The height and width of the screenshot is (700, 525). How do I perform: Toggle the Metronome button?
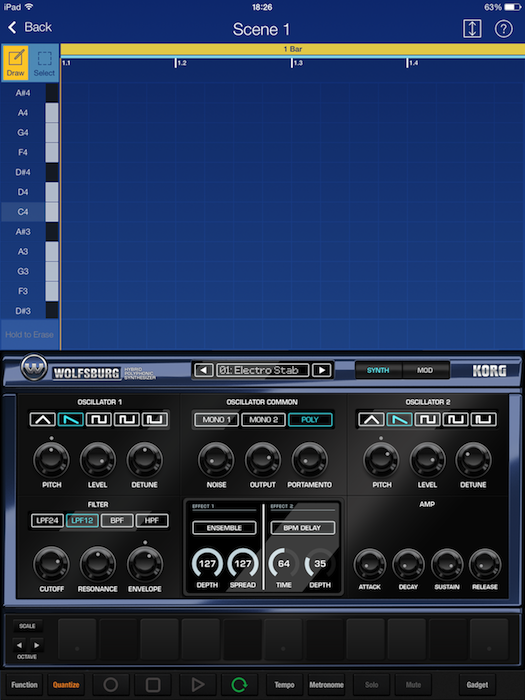(x=326, y=684)
